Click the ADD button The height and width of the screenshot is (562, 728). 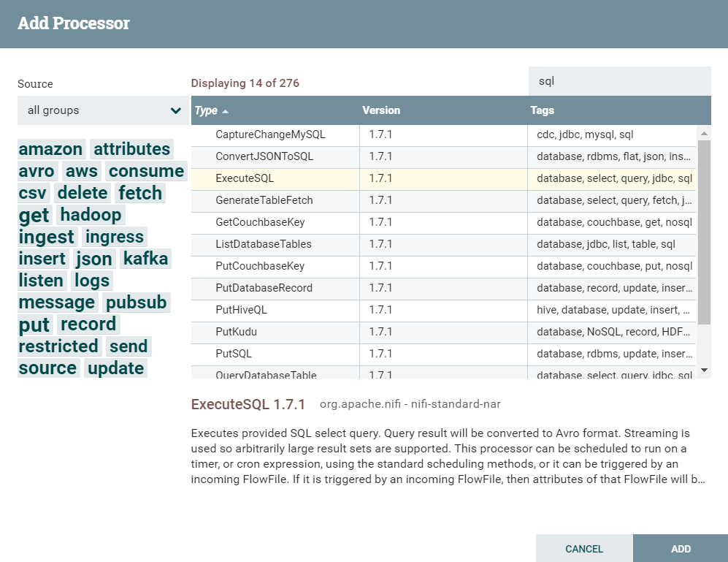pos(680,549)
